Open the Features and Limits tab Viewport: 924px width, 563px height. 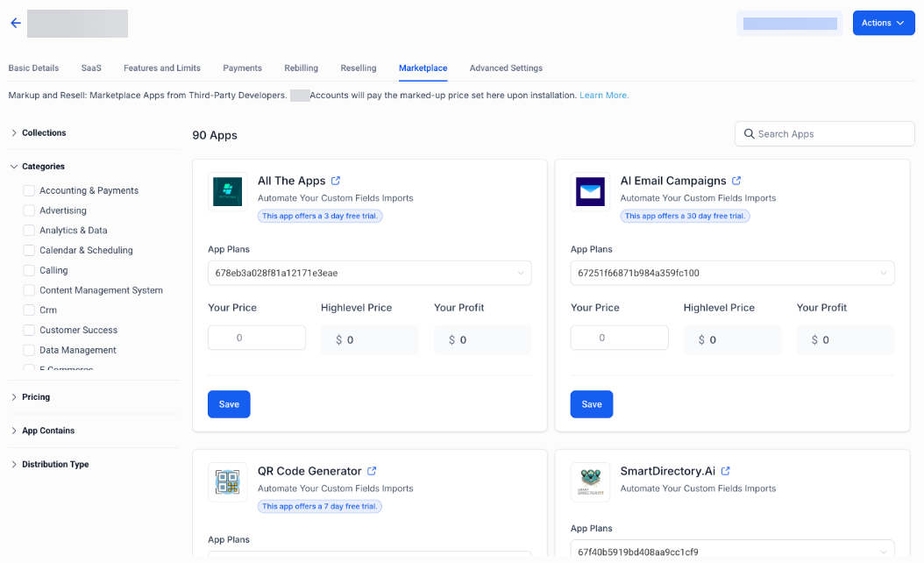[162, 68]
